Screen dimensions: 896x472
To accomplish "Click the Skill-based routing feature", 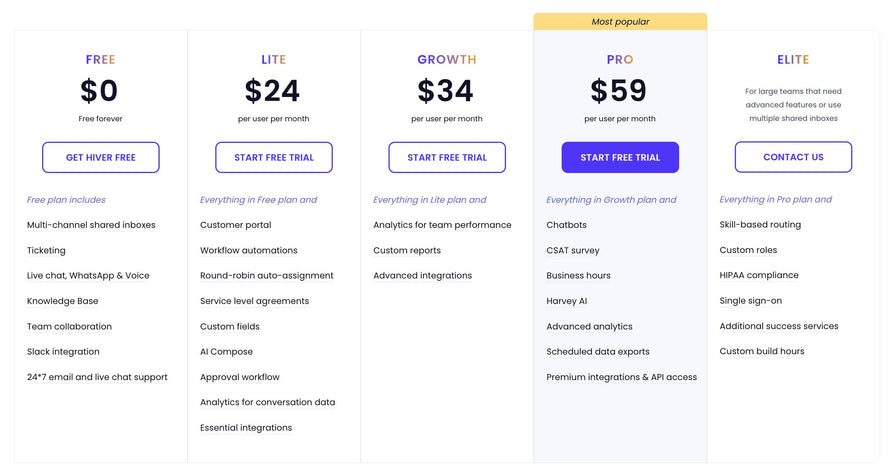I will tap(760, 225).
